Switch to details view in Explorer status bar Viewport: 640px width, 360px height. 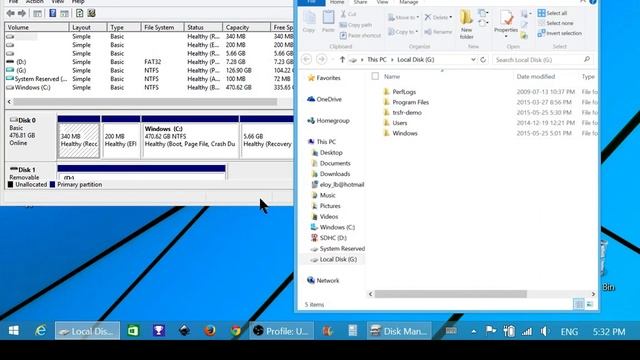pyautogui.click(x=578, y=304)
